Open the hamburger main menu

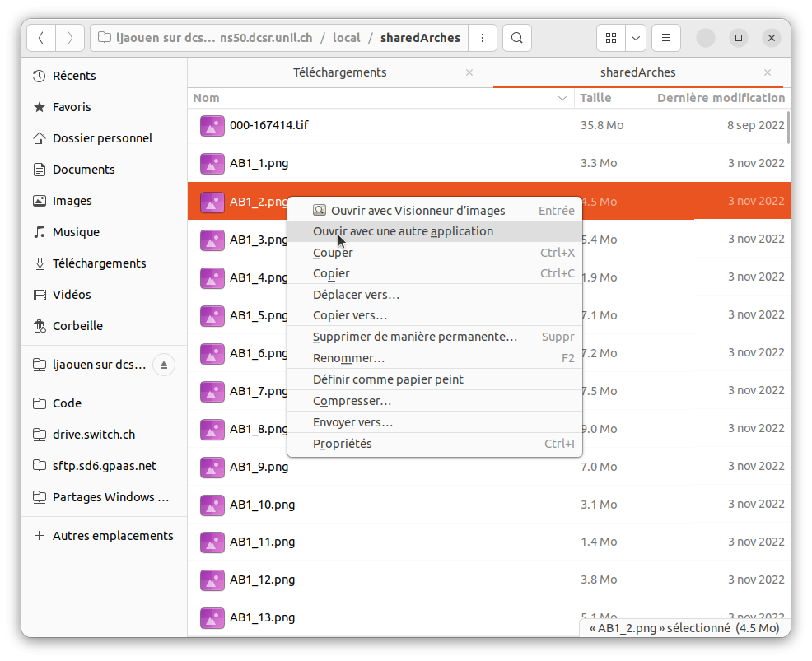(666, 38)
